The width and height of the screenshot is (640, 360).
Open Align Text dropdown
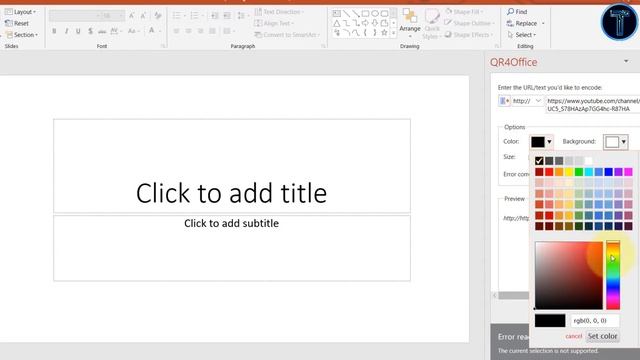274,23
